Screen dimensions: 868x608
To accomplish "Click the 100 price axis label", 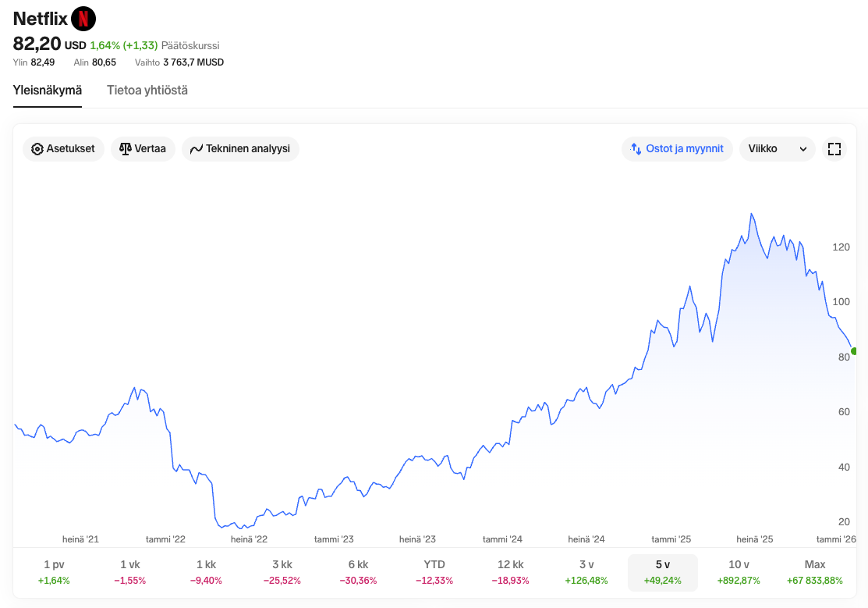I will click(x=841, y=302).
